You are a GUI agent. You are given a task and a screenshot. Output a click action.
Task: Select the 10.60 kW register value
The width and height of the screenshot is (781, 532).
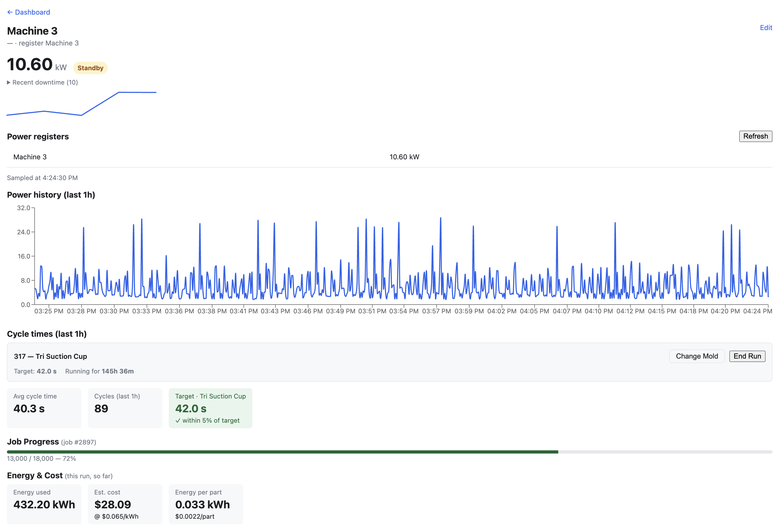click(404, 157)
